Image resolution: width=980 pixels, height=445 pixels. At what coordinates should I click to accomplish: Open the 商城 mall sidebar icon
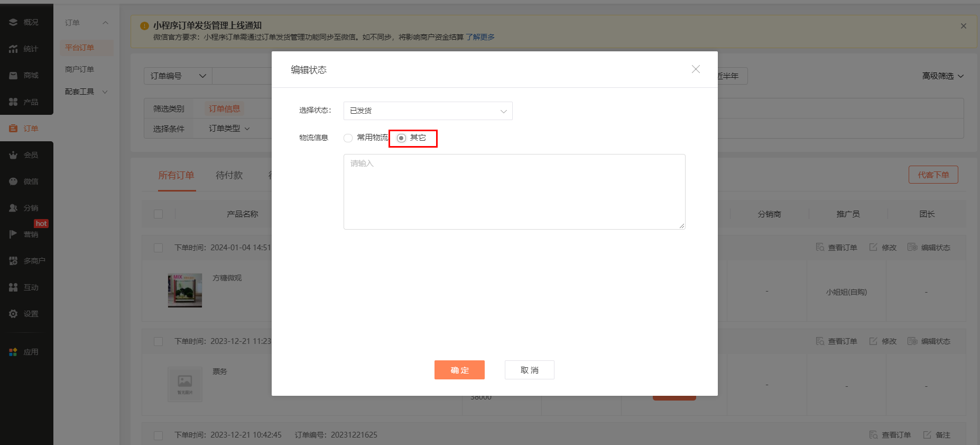(x=13, y=75)
